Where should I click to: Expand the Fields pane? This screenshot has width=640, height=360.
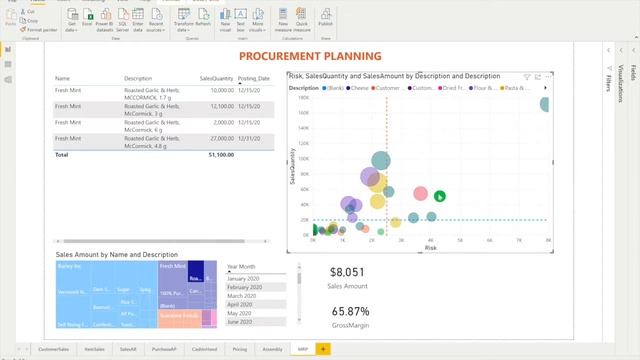pos(633,50)
